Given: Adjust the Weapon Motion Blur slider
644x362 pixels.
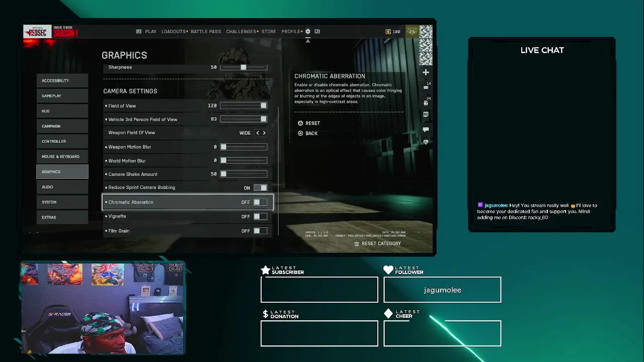Looking at the screenshot, I should pyautogui.click(x=244, y=147).
